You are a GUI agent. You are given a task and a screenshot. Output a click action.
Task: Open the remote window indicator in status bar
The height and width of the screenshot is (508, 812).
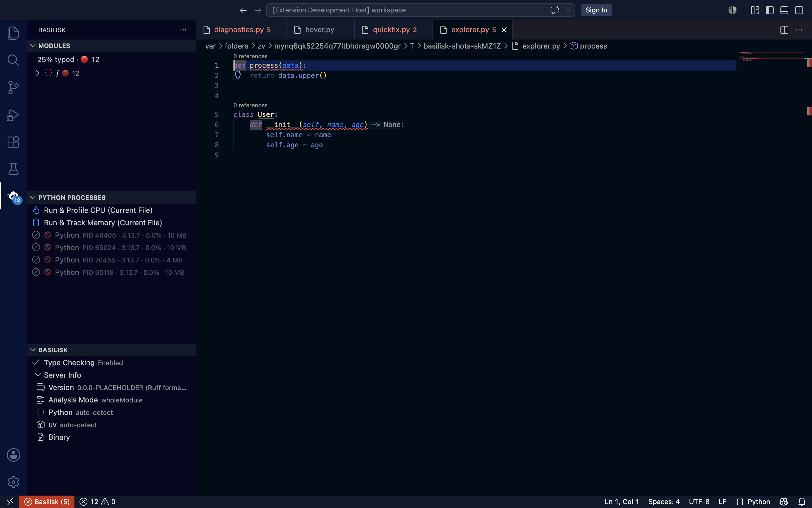(10, 502)
